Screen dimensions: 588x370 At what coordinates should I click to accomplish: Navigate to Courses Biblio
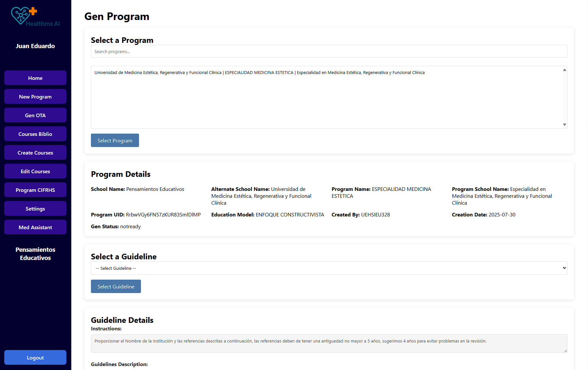coord(35,134)
